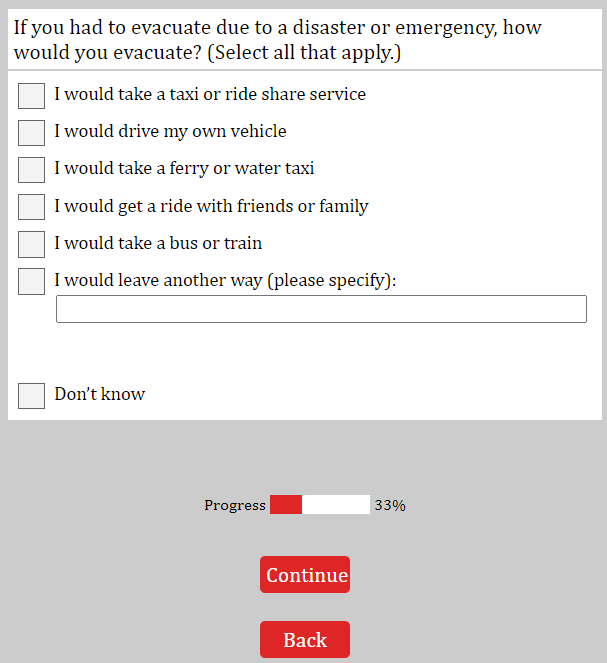Image resolution: width=607 pixels, height=663 pixels.
Task: Focus the please specify text input field
Action: pos(321,309)
